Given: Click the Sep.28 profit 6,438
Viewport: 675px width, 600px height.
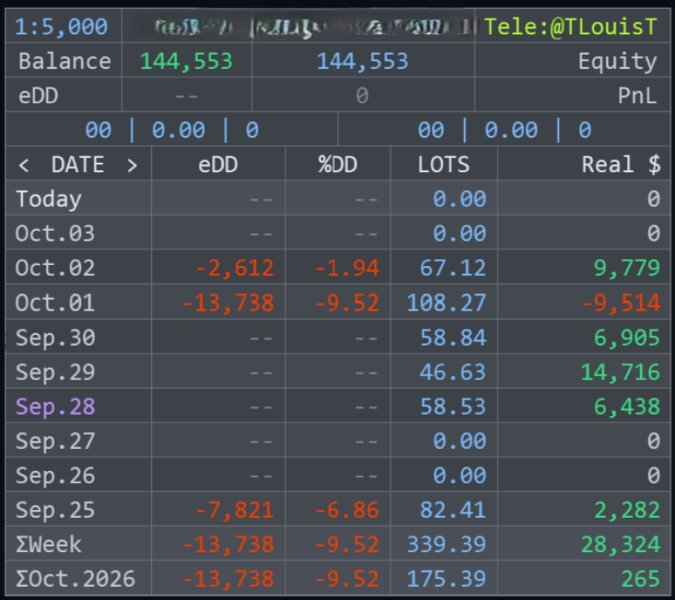Looking at the screenshot, I should click(627, 407).
